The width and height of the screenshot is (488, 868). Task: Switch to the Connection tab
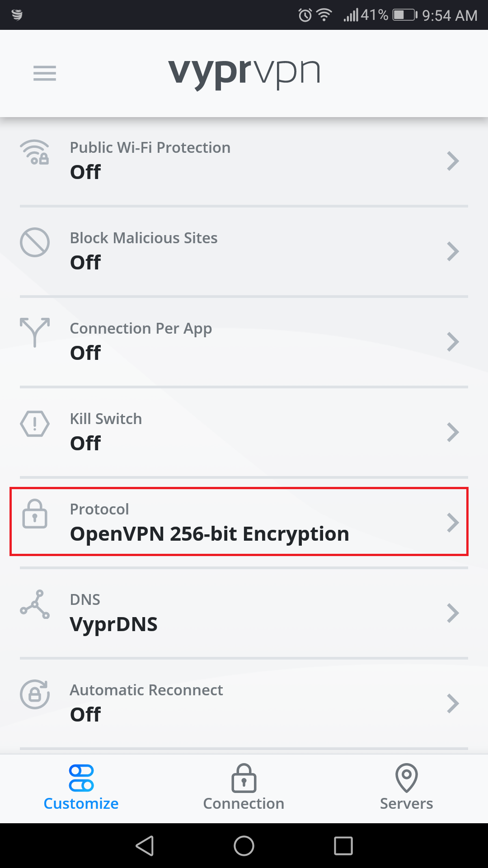(244, 788)
